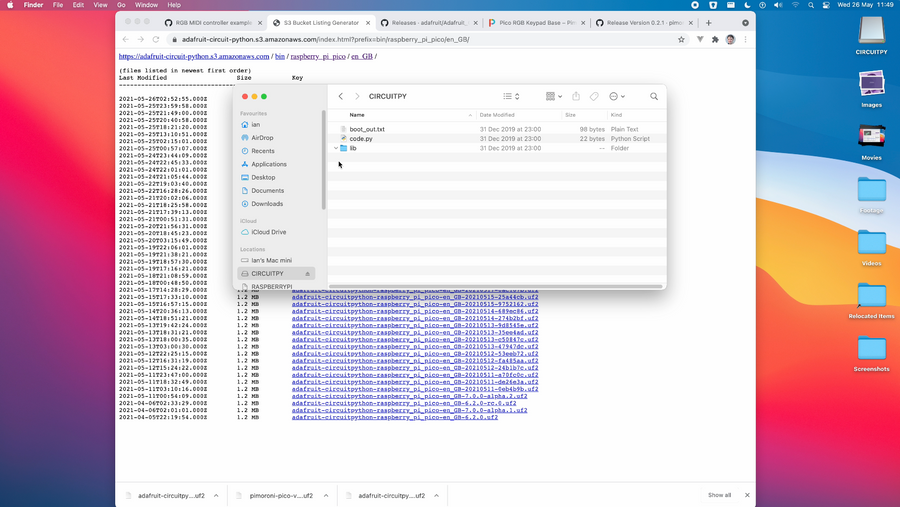Open Chrome three-dot menu
900x507 pixels.
pos(745,40)
